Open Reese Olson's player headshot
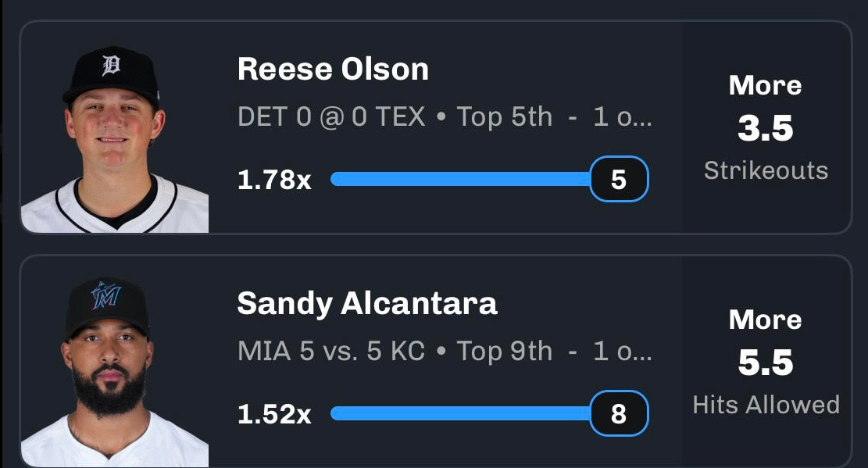Image resolution: width=868 pixels, height=468 pixels. point(115,138)
